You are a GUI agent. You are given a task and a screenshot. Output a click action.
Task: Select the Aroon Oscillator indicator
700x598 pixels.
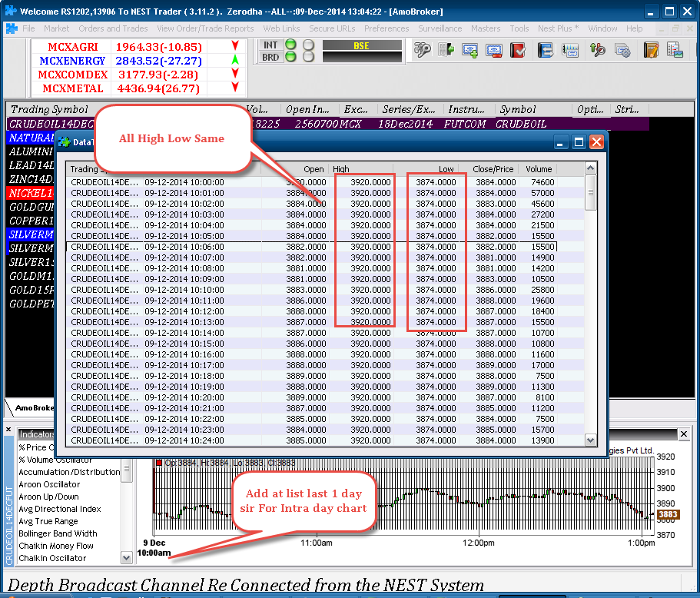(49, 484)
